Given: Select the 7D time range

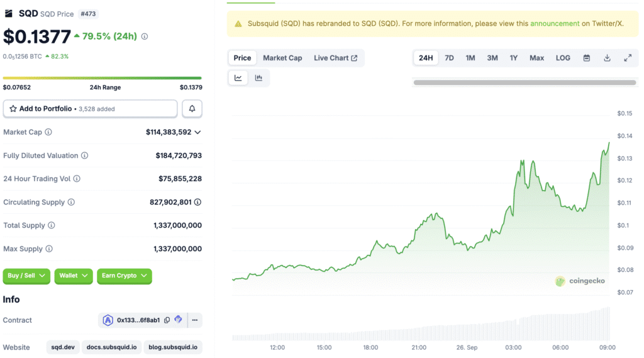Looking at the screenshot, I should [x=449, y=58].
